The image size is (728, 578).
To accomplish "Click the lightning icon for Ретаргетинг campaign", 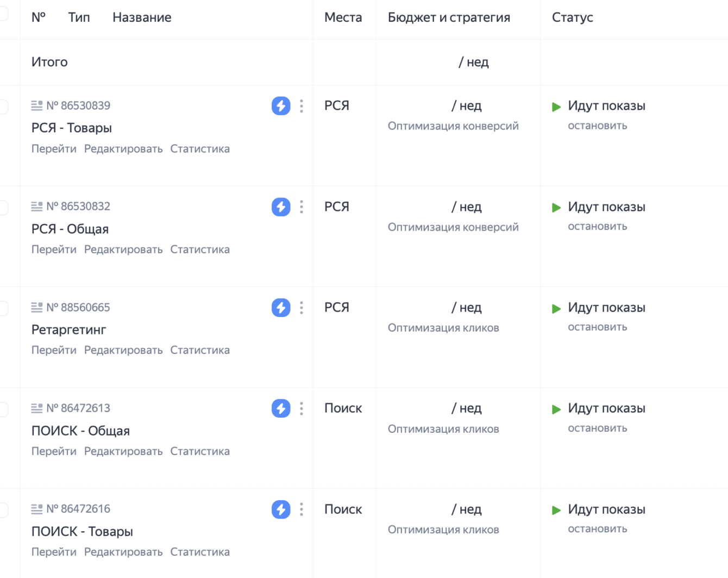I will [281, 308].
